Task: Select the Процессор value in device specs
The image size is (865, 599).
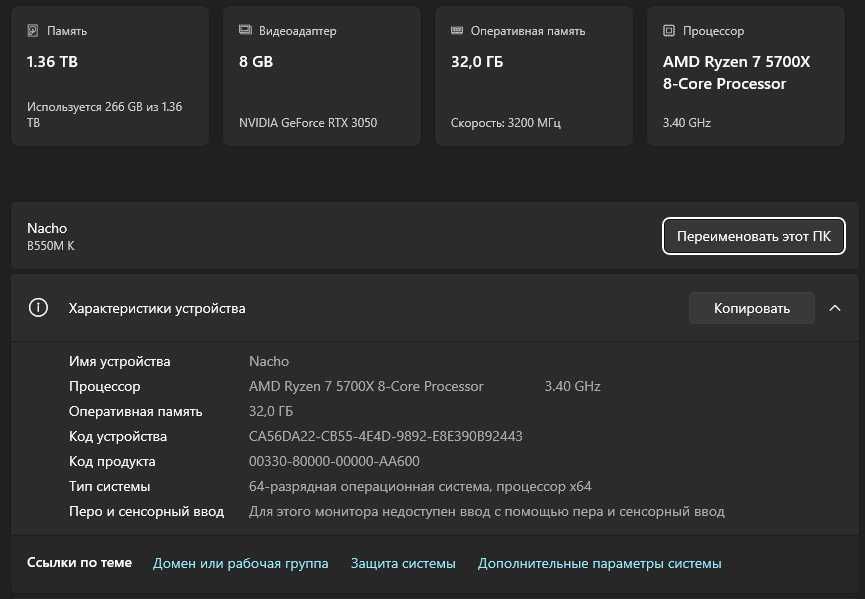Action: pos(366,386)
